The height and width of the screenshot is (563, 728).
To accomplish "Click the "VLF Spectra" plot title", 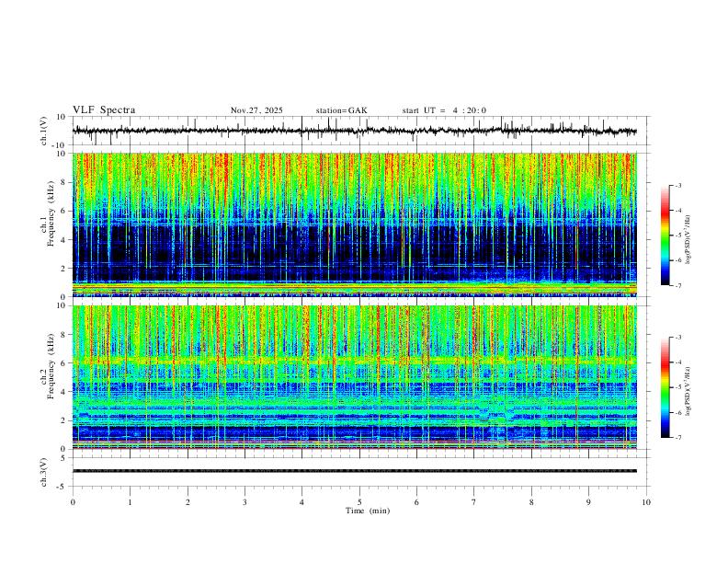I will [x=104, y=110].
